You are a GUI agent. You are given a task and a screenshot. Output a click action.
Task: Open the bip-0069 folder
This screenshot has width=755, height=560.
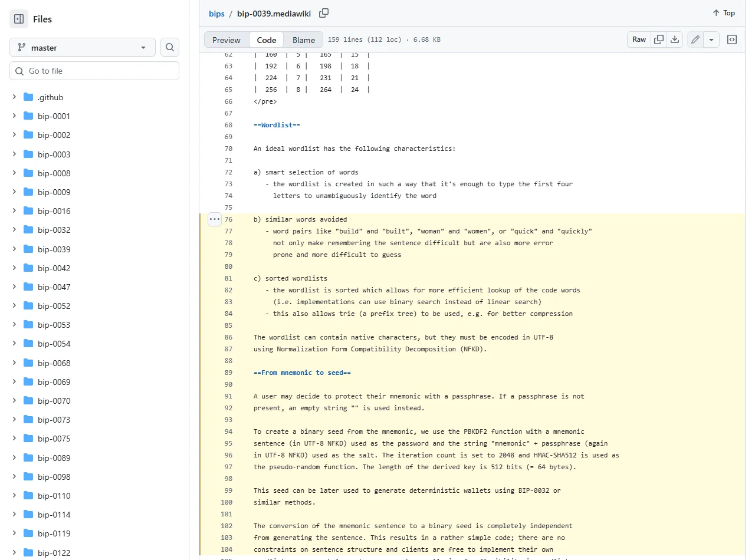coord(54,382)
